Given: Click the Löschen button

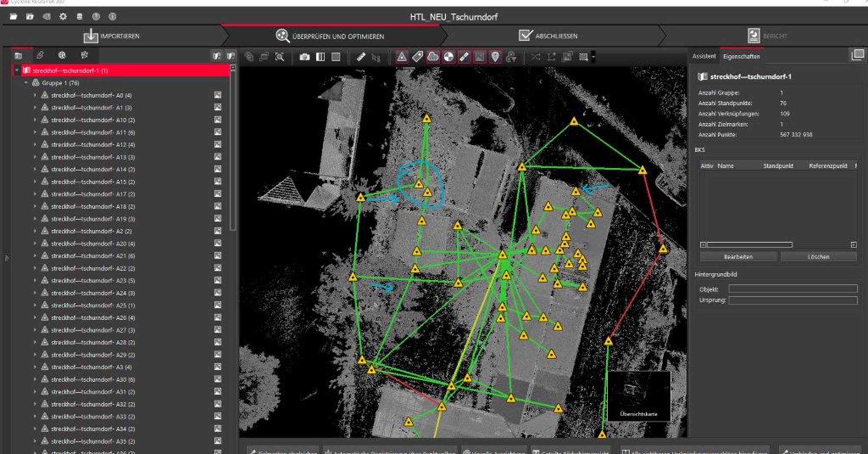Looking at the screenshot, I should [818, 257].
